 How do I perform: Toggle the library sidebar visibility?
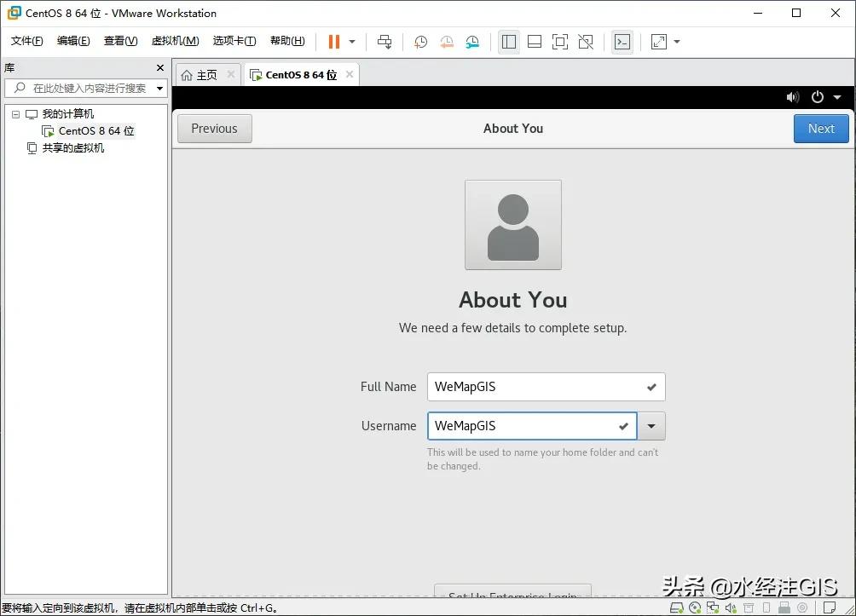tap(509, 41)
